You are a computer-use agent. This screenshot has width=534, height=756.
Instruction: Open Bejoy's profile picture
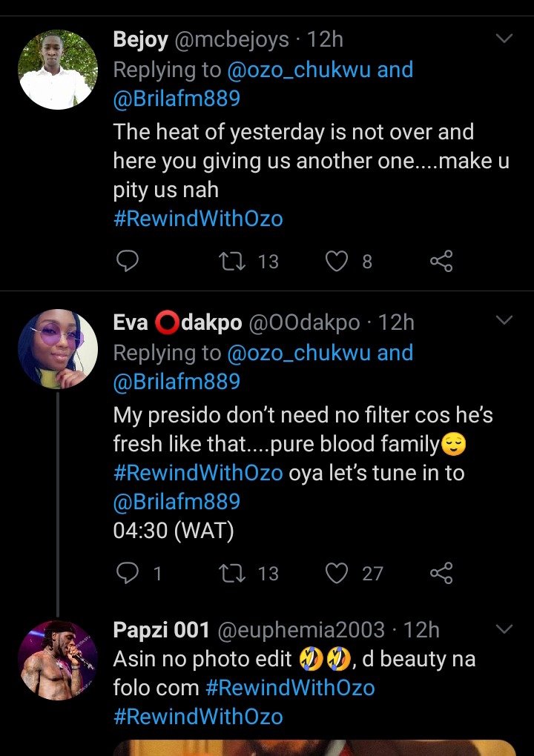click(x=58, y=70)
